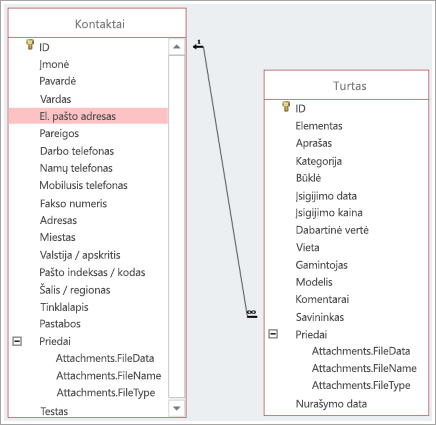Collapse the Priedai field in Turtas table
This screenshot has height=425, width=436.
point(273,334)
